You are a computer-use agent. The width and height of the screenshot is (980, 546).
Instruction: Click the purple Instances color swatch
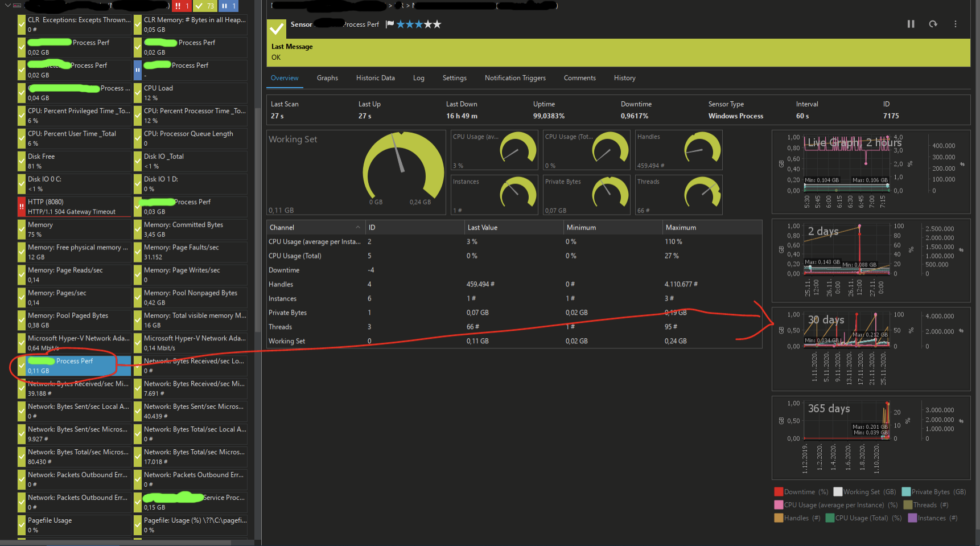[x=912, y=518]
